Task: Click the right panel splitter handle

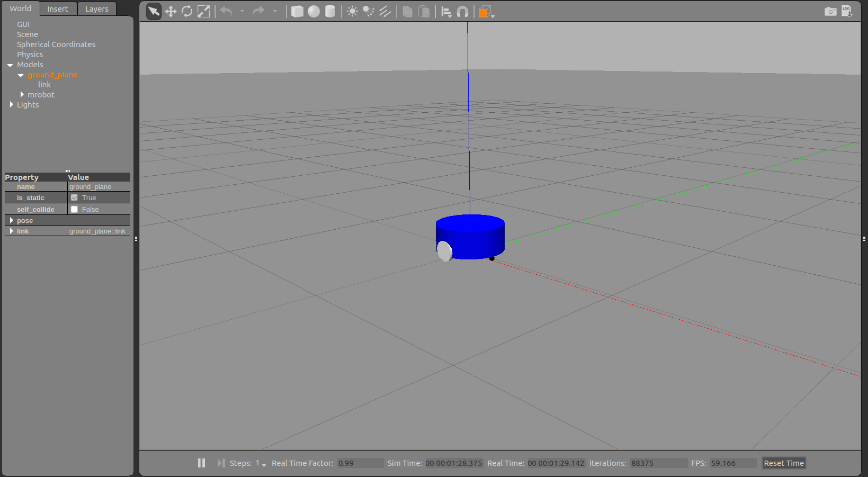Action: (x=864, y=239)
